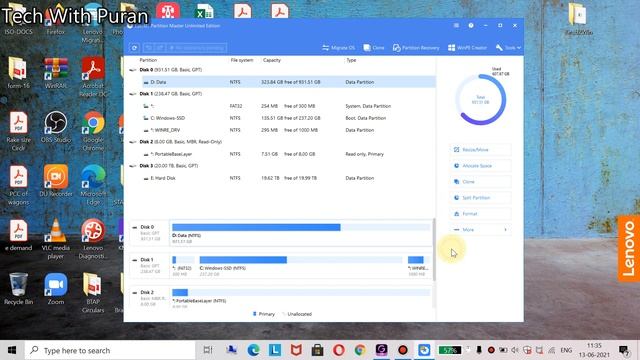
Task: Click the WinRAR desktop icon
Action: 56,73
